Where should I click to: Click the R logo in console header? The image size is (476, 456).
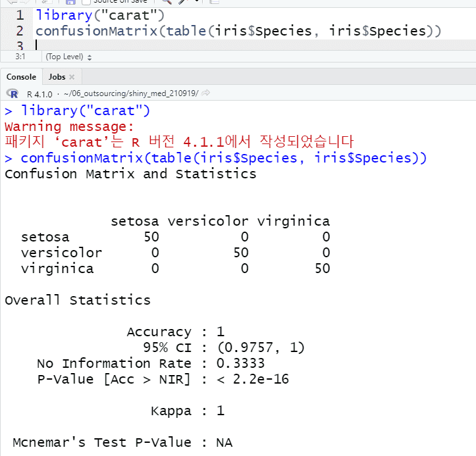(x=12, y=93)
